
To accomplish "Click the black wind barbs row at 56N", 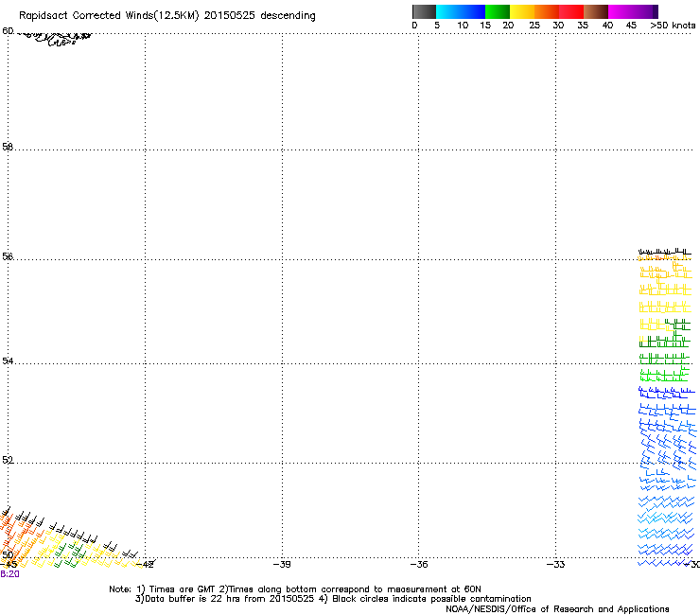I will (665, 252).
